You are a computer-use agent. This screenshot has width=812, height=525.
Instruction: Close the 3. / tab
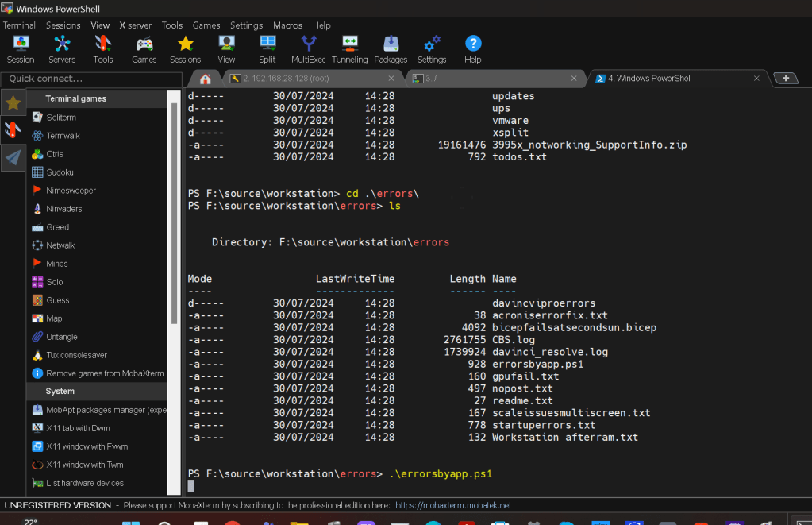click(574, 79)
